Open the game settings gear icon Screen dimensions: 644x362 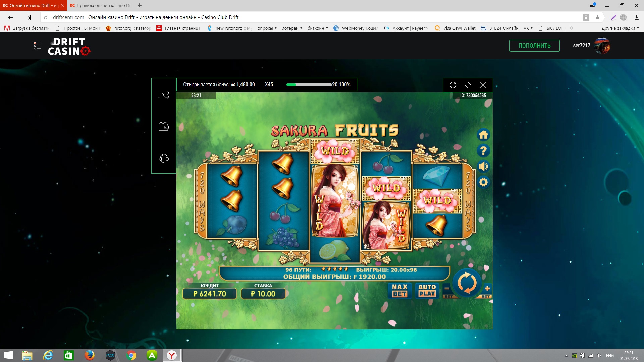click(x=483, y=182)
